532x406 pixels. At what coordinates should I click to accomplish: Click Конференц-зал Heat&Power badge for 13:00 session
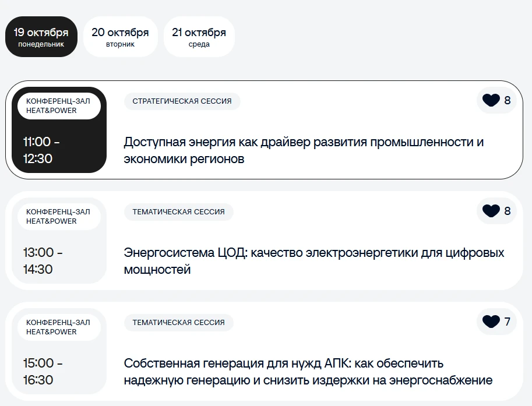59,217
